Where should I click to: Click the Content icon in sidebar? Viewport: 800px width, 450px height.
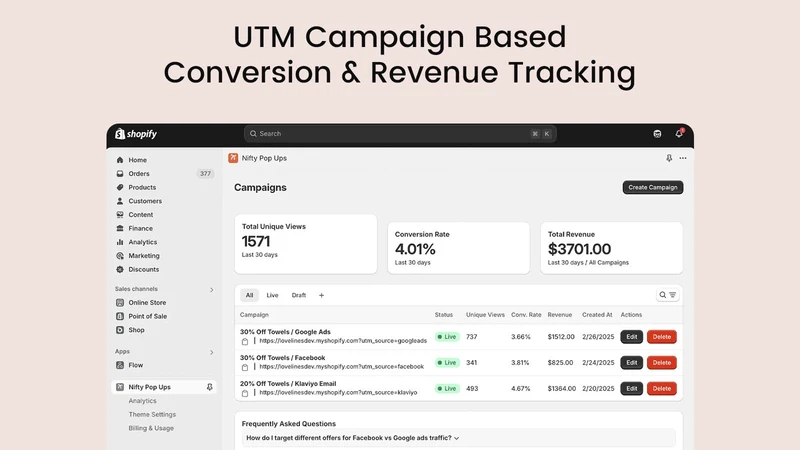coord(120,215)
